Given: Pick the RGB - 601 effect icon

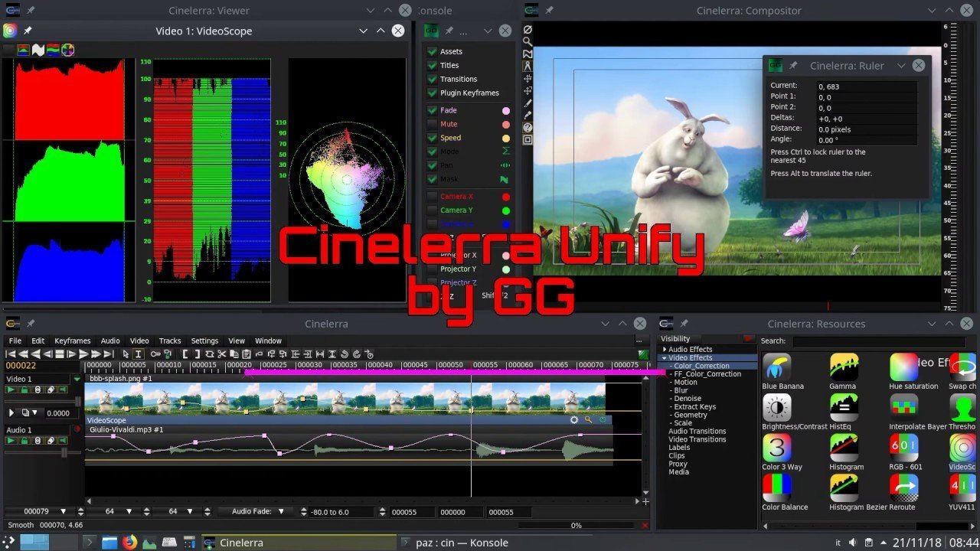Looking at the screenshot, I should tap(903, 448).
